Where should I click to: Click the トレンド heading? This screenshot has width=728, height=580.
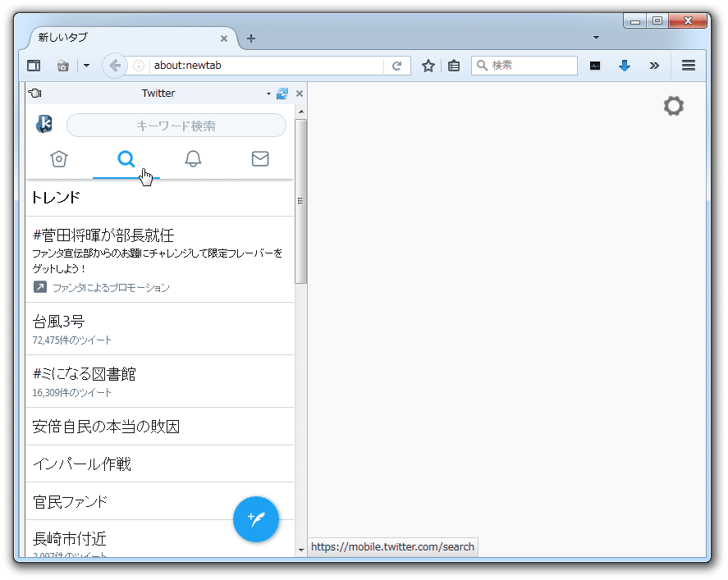coord(56,198)
